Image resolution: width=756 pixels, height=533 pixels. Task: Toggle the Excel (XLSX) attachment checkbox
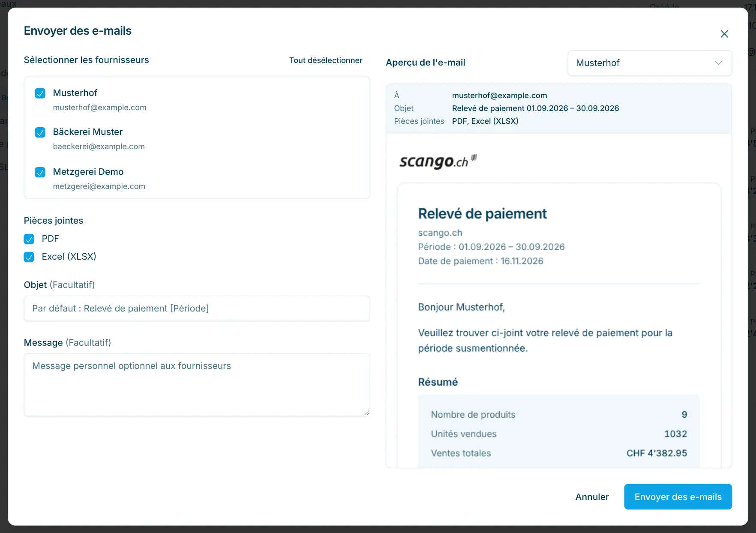29,257
